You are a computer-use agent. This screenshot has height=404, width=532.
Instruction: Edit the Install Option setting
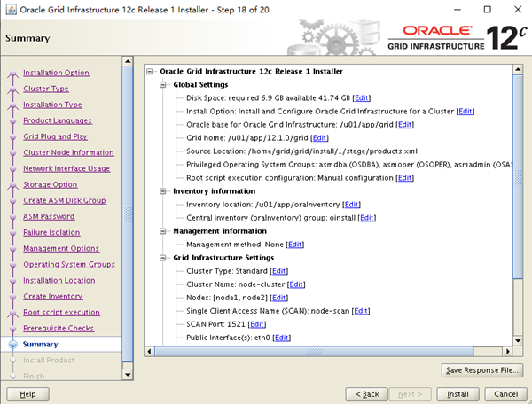(465, 111)
